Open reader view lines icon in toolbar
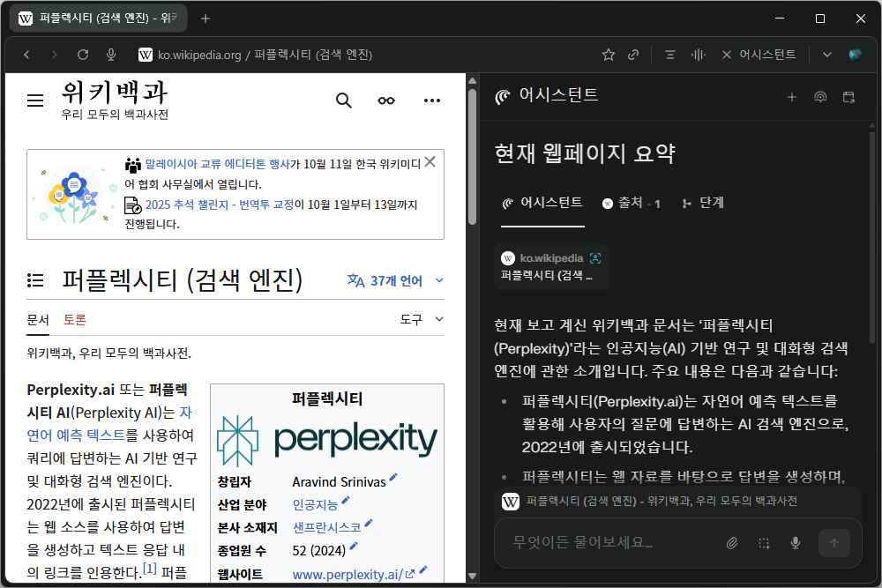This screenshot has height=588, width=882. pyautogui.click(x=670, y=55)
